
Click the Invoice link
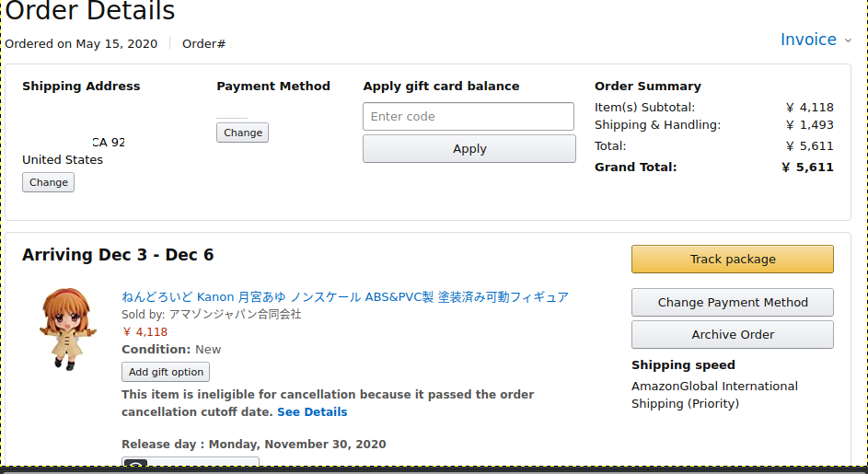click(x=808, y=40)
